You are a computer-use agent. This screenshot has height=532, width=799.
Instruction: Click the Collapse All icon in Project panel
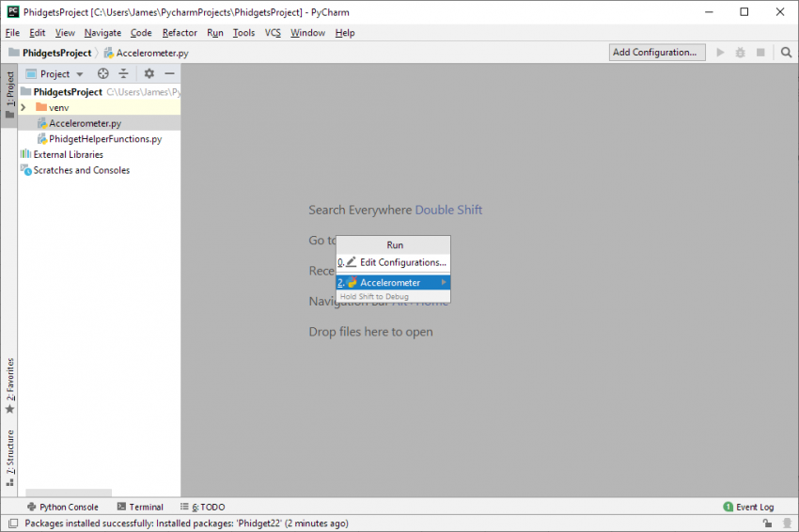[124, 74]
